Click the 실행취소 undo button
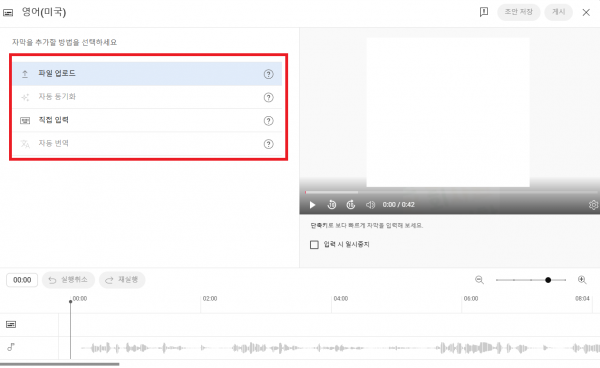This screenshot has height=368, width=600. pyautogui.click(x=68, y=280)
